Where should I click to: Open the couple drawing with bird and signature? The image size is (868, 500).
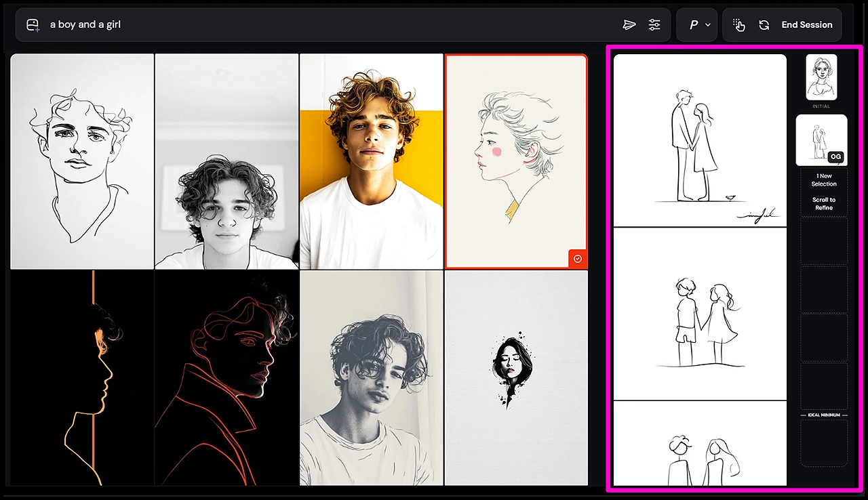[x=700, y=140]
